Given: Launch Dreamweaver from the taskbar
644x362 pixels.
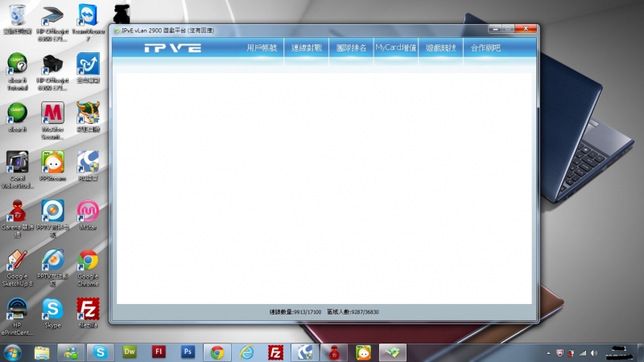Looking at the screenshot, I should tap(130, 352).
